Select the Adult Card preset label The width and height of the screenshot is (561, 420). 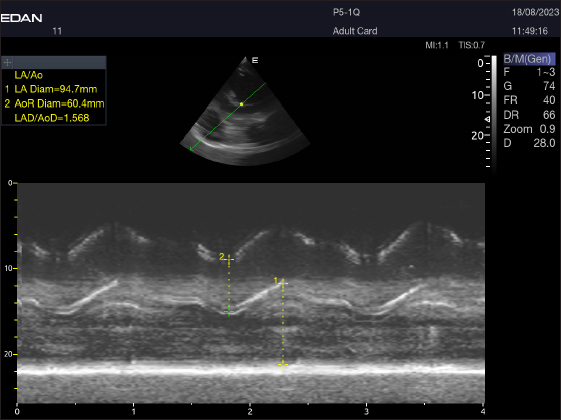click(355, 31)
